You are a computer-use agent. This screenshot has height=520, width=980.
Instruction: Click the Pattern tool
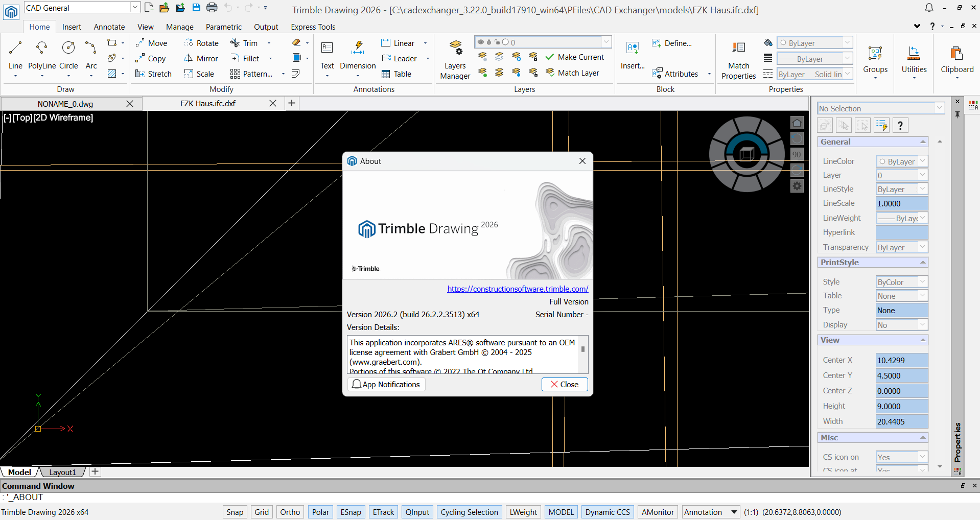click(x=251, y=74)
